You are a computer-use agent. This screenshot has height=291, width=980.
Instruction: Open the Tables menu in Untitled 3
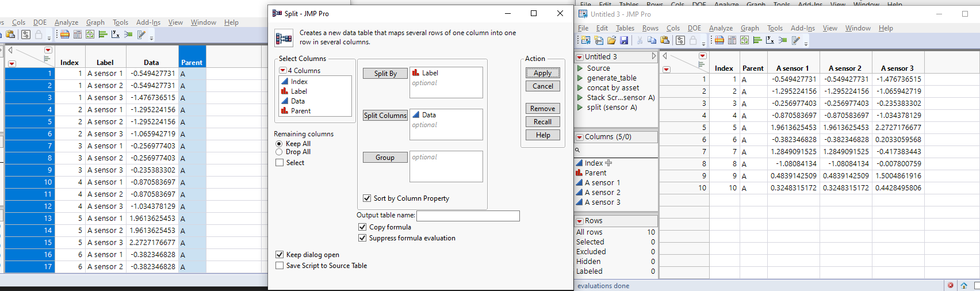625,28
